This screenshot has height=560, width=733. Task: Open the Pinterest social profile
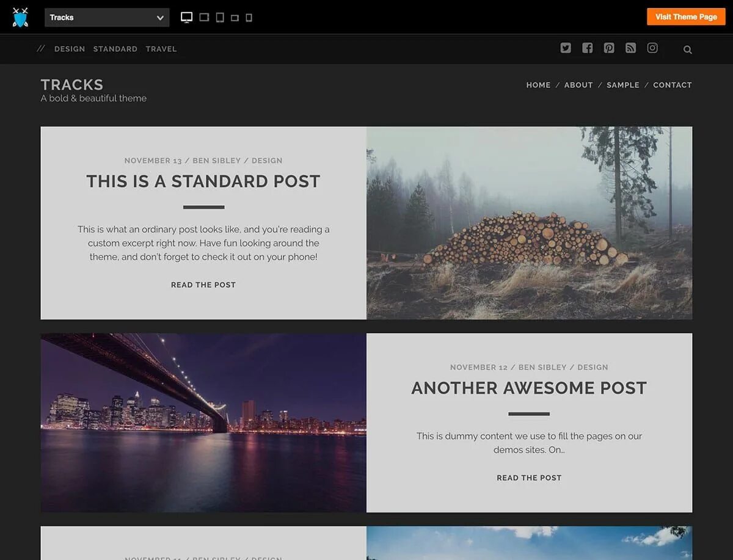tap(608, 48)
